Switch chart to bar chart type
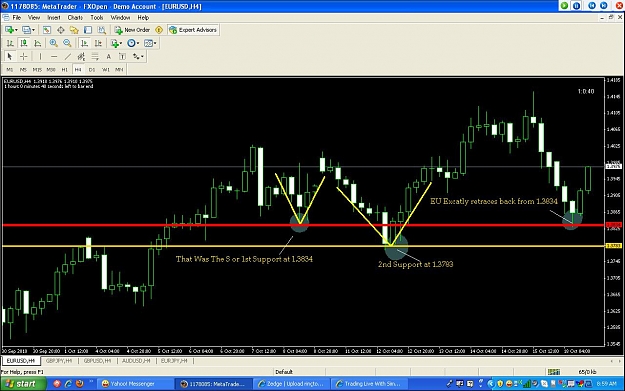The width and height of the screenshot is (625, 391). [10, 43]
